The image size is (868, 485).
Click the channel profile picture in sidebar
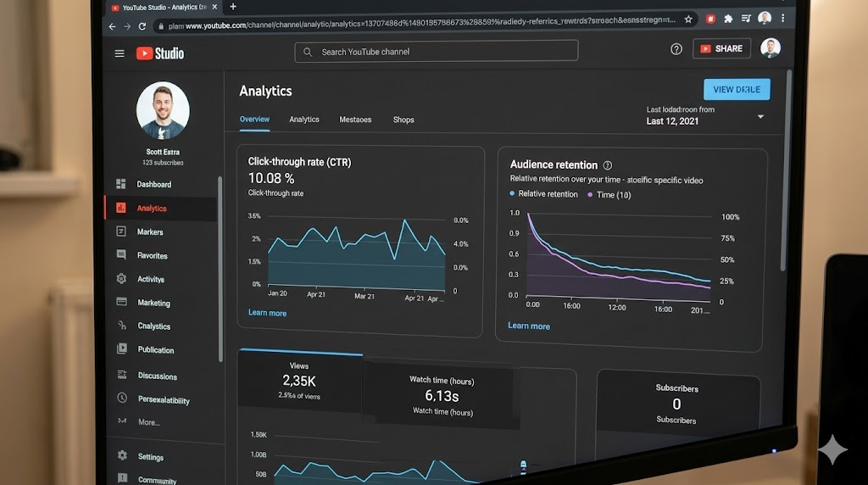(x=163, y=110)
